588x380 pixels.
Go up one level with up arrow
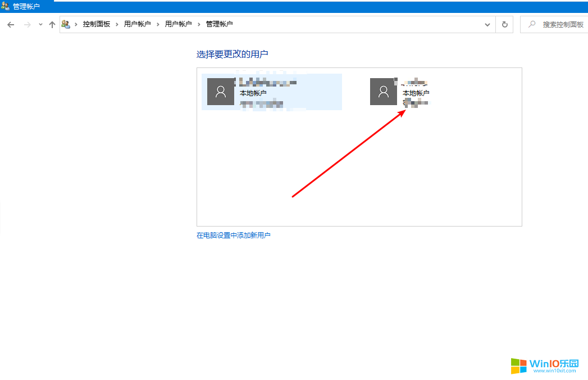[52, 25]
